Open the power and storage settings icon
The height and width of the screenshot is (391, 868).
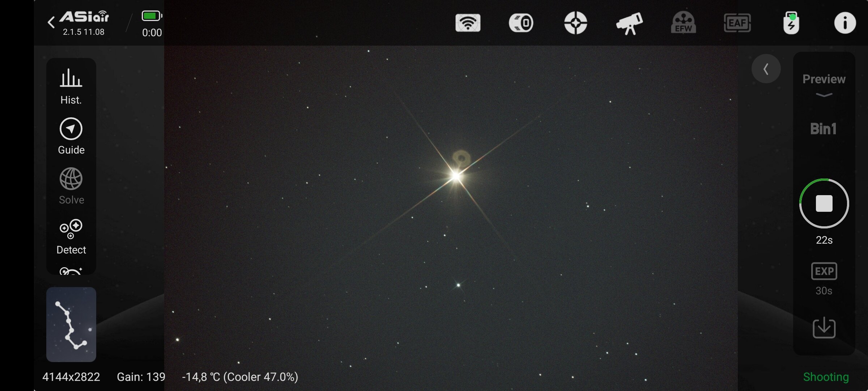click(x=791, y=23)
